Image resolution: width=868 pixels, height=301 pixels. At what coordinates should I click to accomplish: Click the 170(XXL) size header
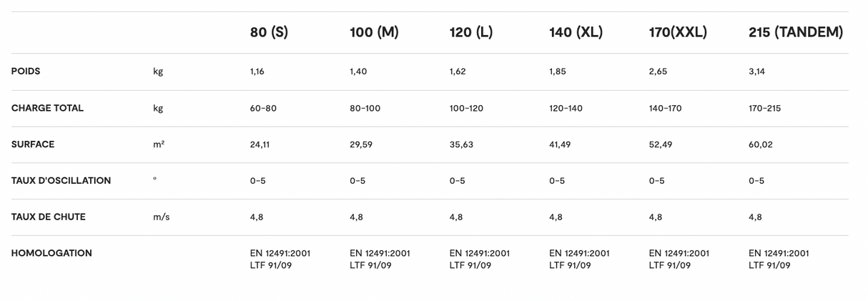(678, 32)
